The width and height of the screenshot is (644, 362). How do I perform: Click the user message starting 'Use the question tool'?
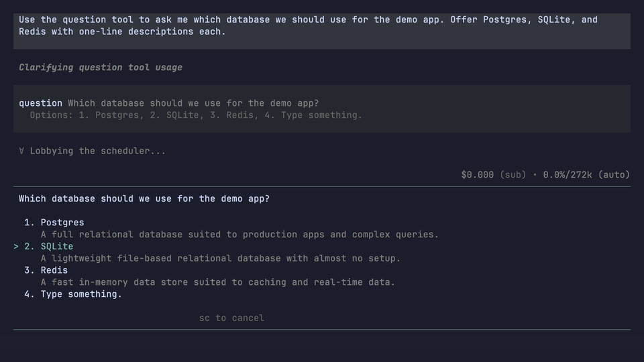point(321,32)
